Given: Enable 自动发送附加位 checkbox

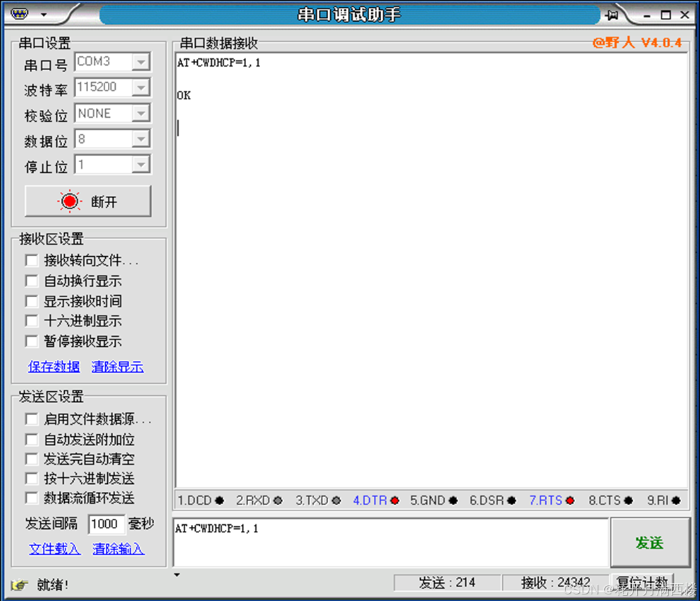Looking at the screenshot, I should [x=31, y=439].
